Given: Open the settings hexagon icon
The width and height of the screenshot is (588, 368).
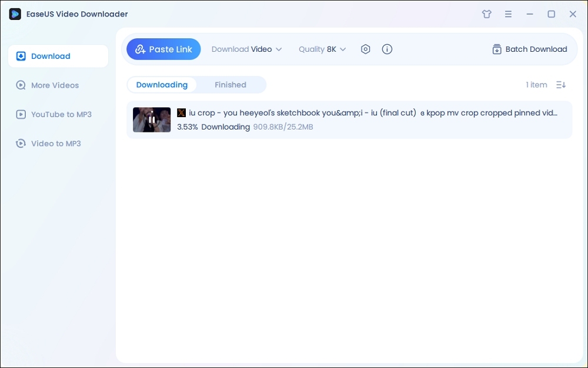Looking at the screenshot, I should 366,49.
